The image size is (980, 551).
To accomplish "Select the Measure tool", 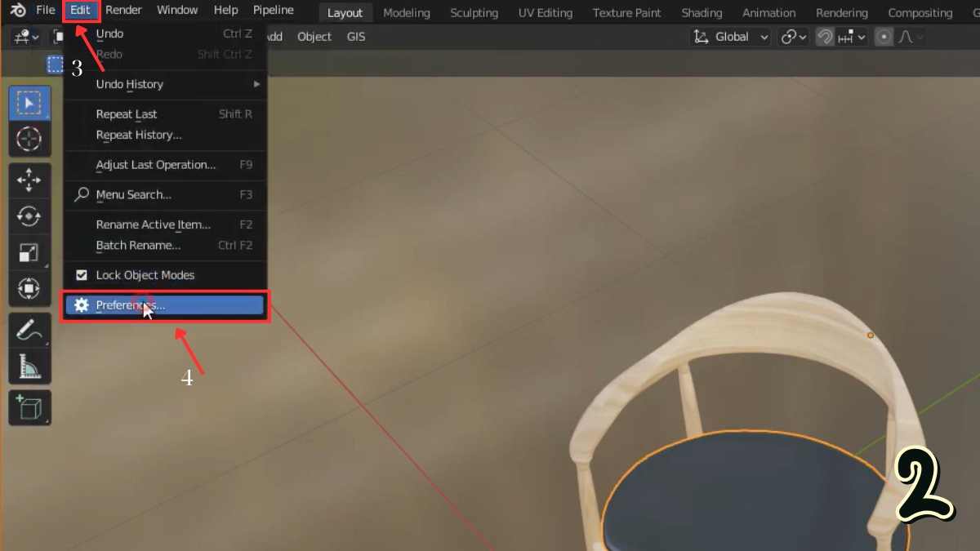I will click(x=29, y=367).
